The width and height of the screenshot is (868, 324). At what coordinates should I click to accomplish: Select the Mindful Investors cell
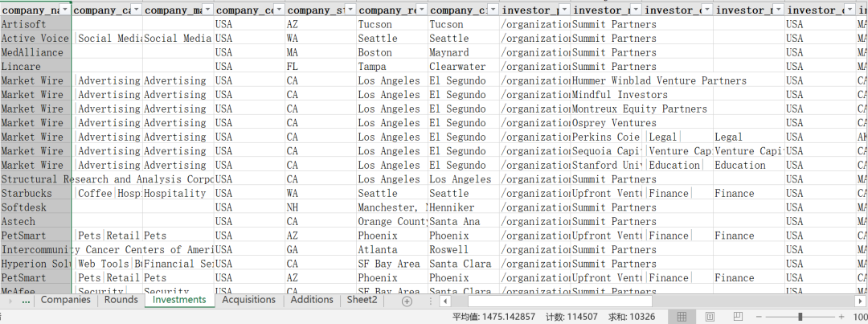tap(607, 95)
